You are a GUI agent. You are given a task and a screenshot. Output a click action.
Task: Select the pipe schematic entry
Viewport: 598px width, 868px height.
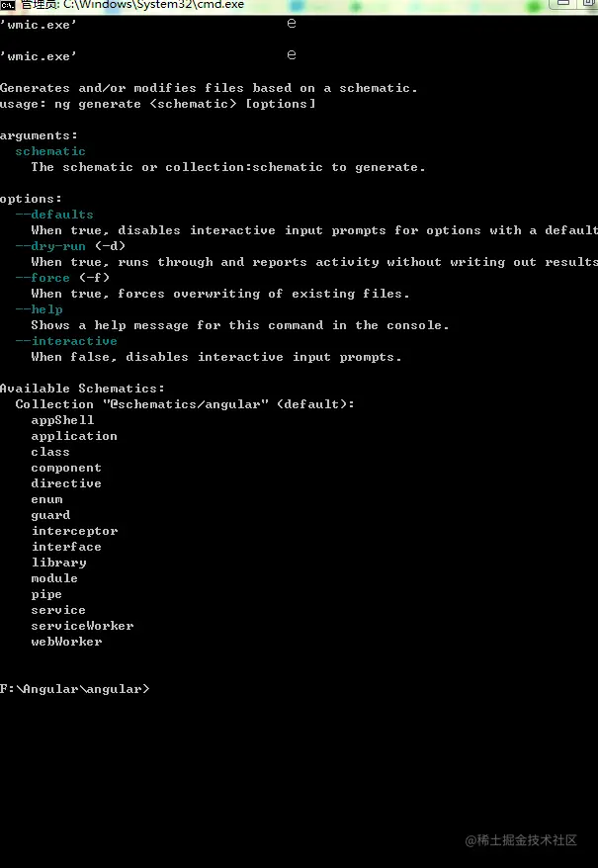tap(46, 594)
